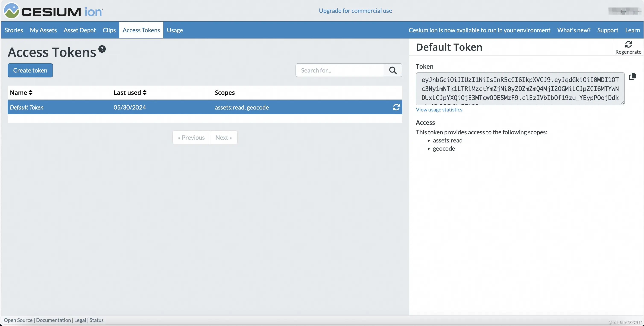Sort tokens by Last used arrows

point(145,93)
